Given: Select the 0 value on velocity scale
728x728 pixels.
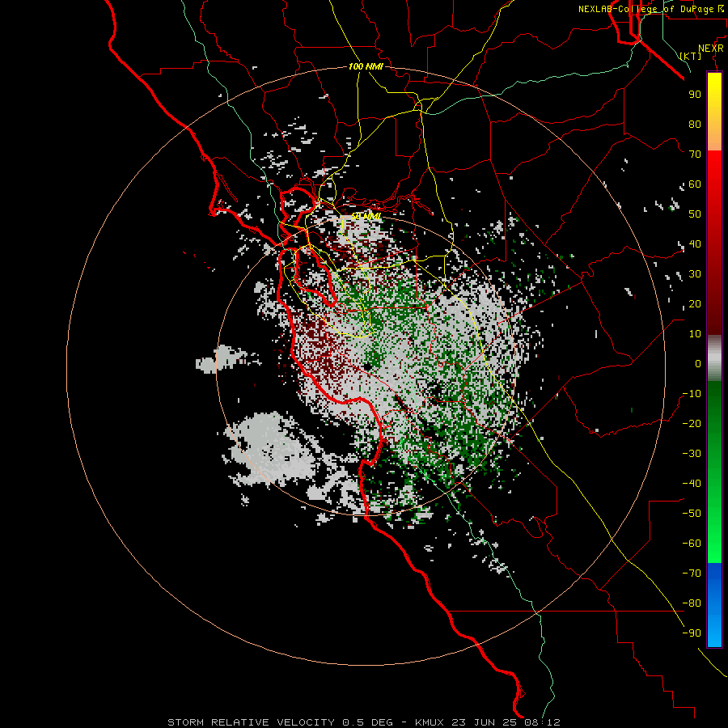Looking at the screenshot, I should coord(698,363).
